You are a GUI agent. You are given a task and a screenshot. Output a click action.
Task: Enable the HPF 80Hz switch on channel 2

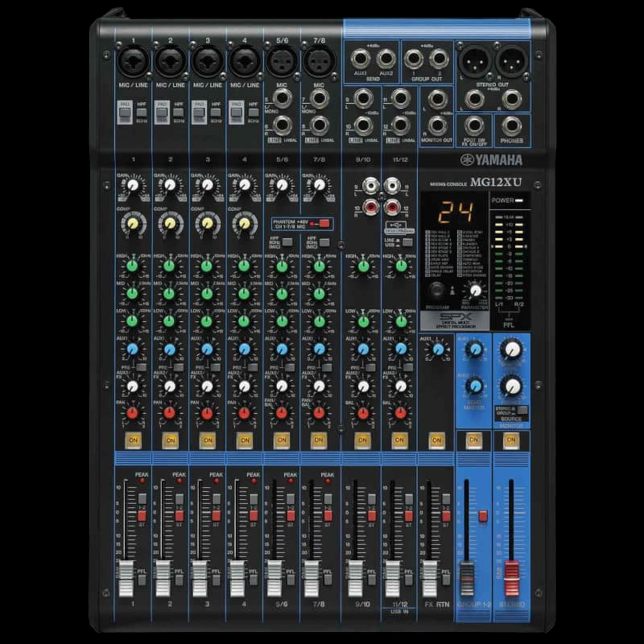coord(179,112)
